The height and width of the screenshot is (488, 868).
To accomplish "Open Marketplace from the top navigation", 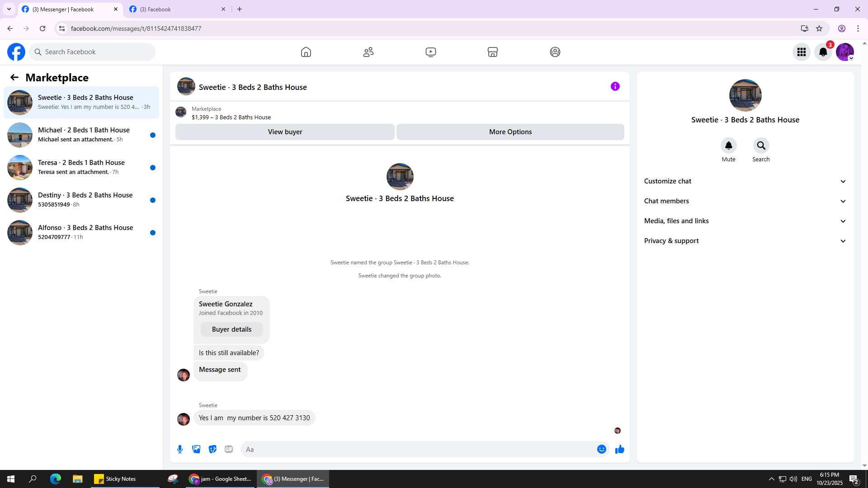I will click(493, 52).
